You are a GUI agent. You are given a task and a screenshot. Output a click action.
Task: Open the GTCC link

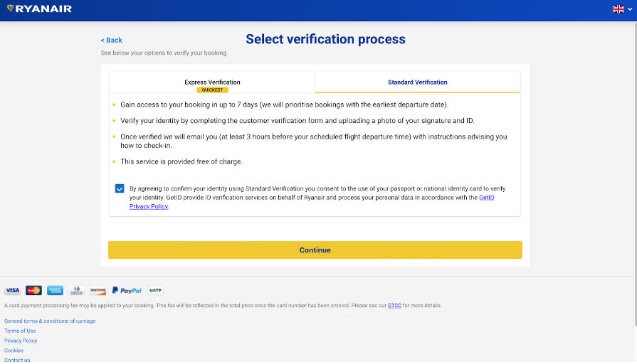(x=394, y=306)
